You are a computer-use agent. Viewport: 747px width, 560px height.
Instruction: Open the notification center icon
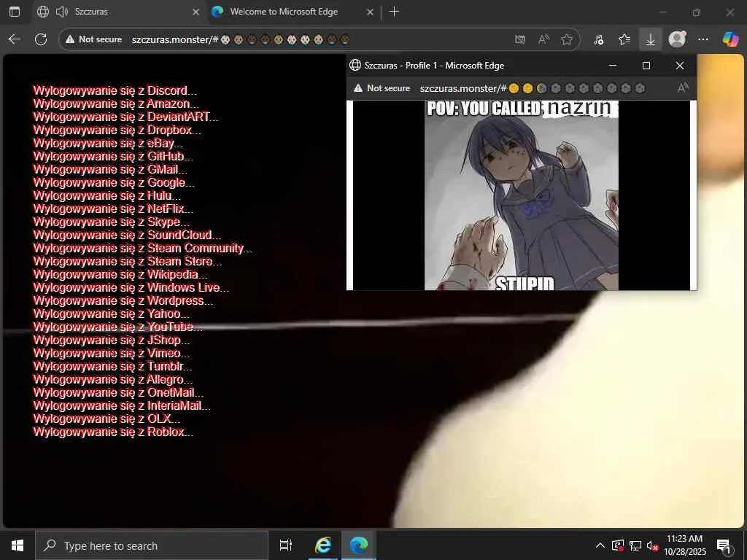[724, 545]
